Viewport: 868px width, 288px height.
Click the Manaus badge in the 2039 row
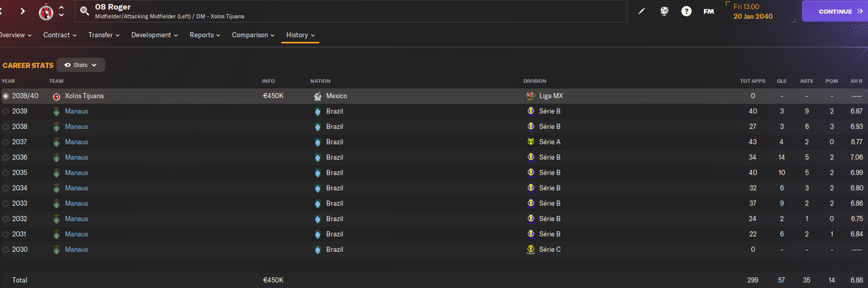(x=57, y=111)
